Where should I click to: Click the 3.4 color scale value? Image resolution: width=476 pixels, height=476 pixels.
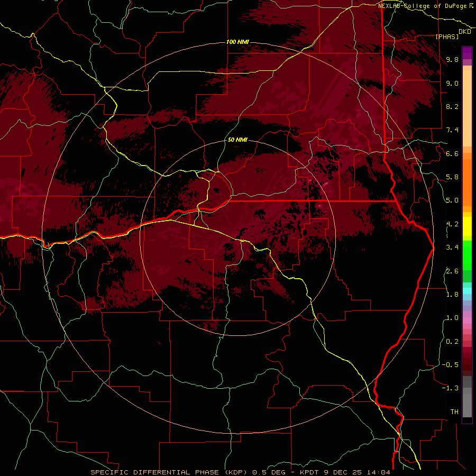(452, 248)
